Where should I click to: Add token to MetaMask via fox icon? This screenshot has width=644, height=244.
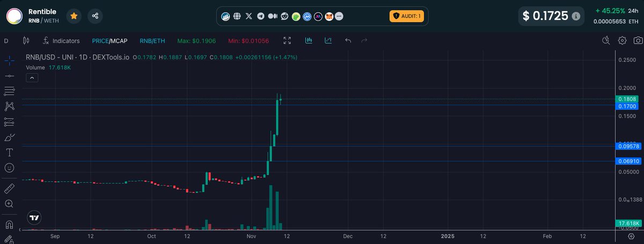point(328,17)
